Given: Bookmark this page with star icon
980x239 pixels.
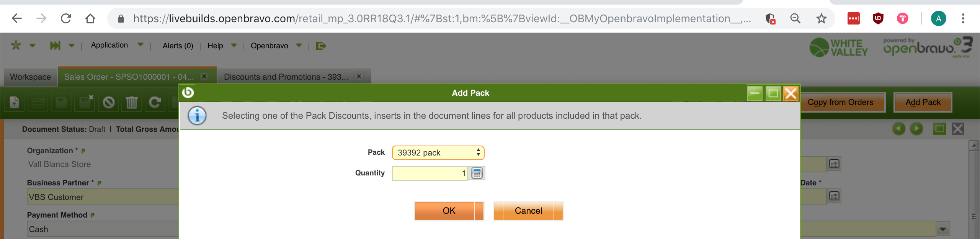Looking at the screenshot, I should pyautogui.click(x=821, y=18).
